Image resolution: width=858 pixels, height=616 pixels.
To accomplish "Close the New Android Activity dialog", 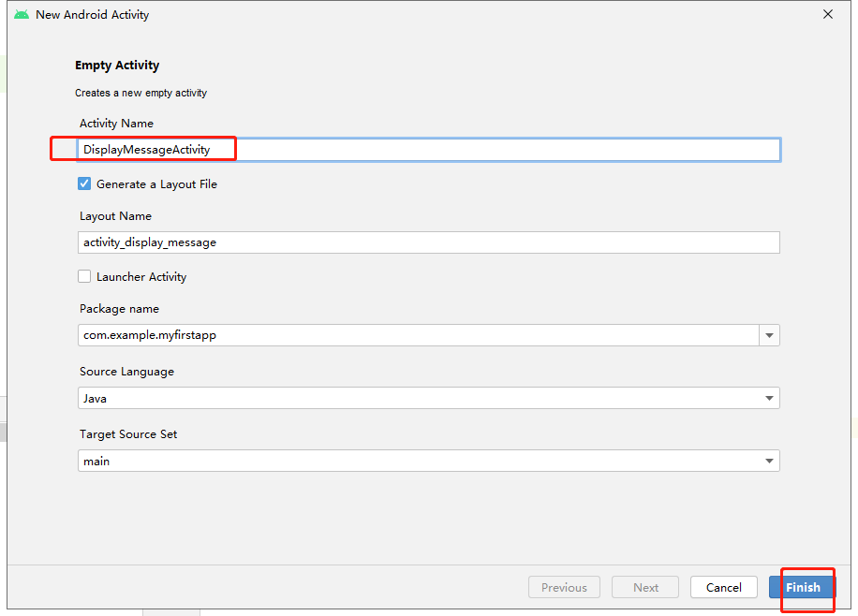I will coord(827,14).
